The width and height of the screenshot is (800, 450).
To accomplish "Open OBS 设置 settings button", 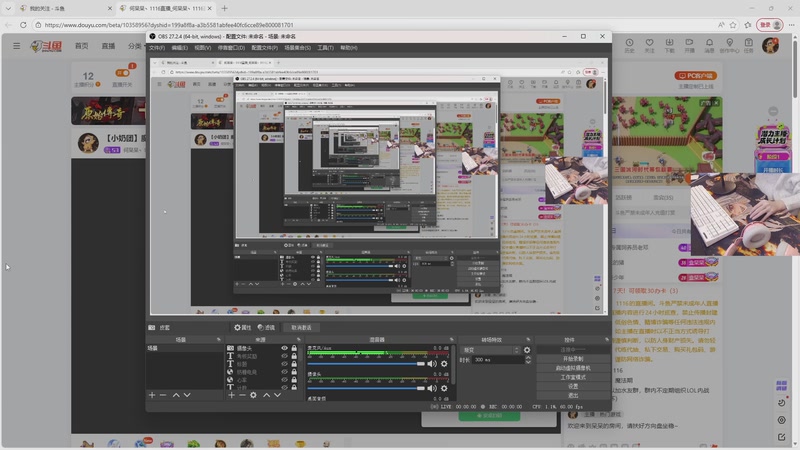I will 573,386.
